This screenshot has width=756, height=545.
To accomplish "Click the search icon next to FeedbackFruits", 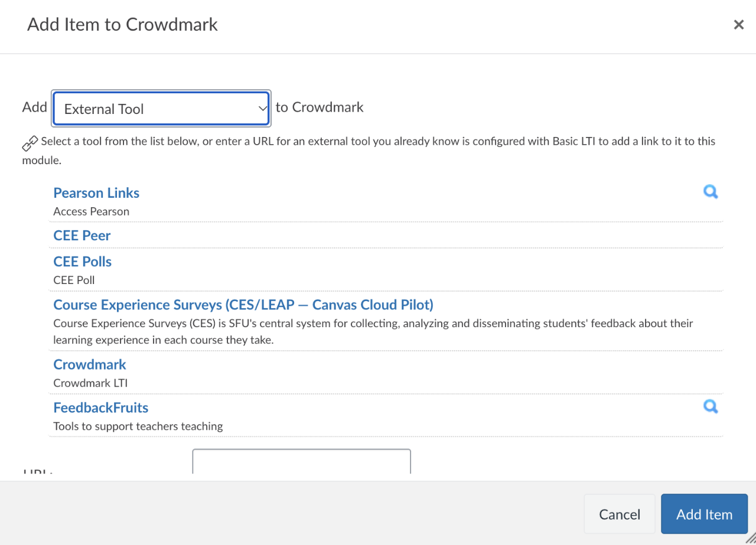I will pyautogui.click(x=711, y=406).
